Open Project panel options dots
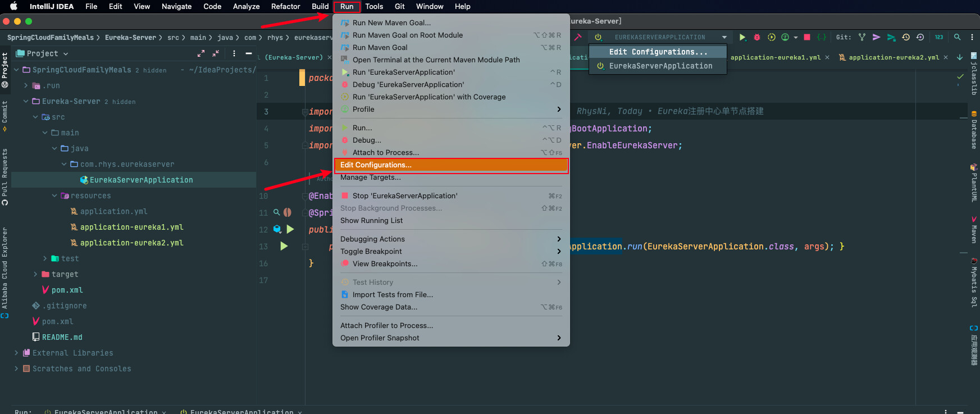This screenshot has height=414, width=980. coord(234,53)
